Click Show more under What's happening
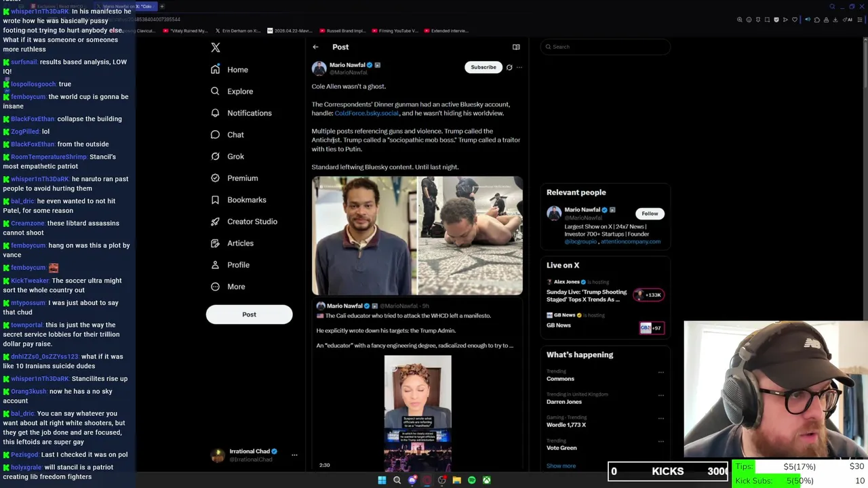 pyautogui.click(x=561, y=466)
